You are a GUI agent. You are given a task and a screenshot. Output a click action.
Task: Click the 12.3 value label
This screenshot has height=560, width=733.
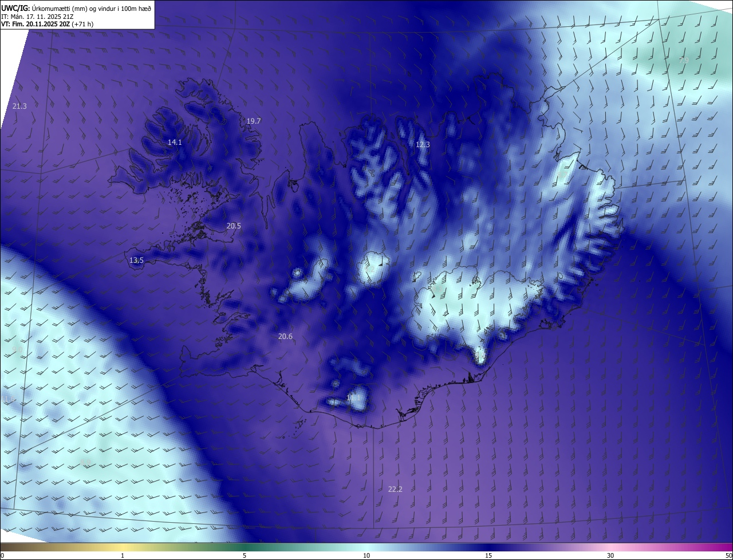[x=423, y=144]
